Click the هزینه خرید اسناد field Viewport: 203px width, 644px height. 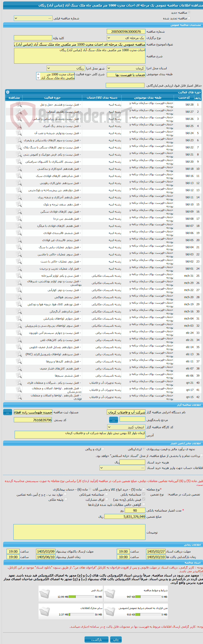click(x=132, y=462)
